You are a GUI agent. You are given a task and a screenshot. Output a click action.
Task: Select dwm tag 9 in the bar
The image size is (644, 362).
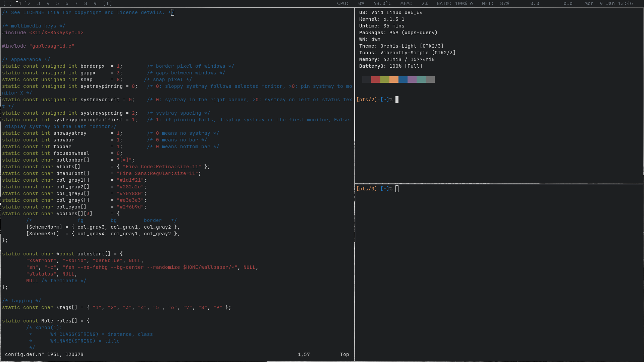[x=95, y=3]
